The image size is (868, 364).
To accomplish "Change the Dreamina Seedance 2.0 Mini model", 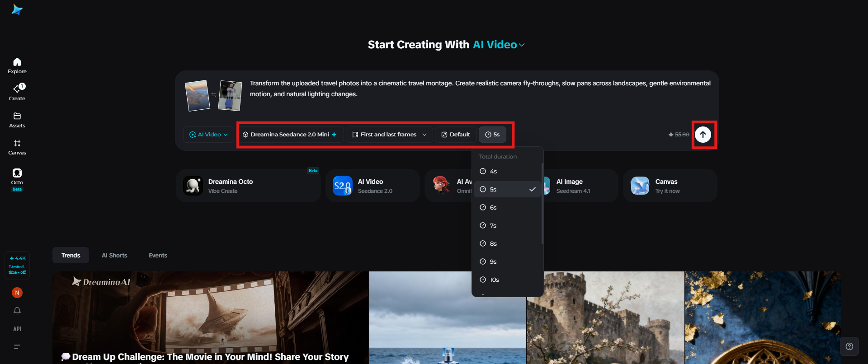I will tap(290, 135).
